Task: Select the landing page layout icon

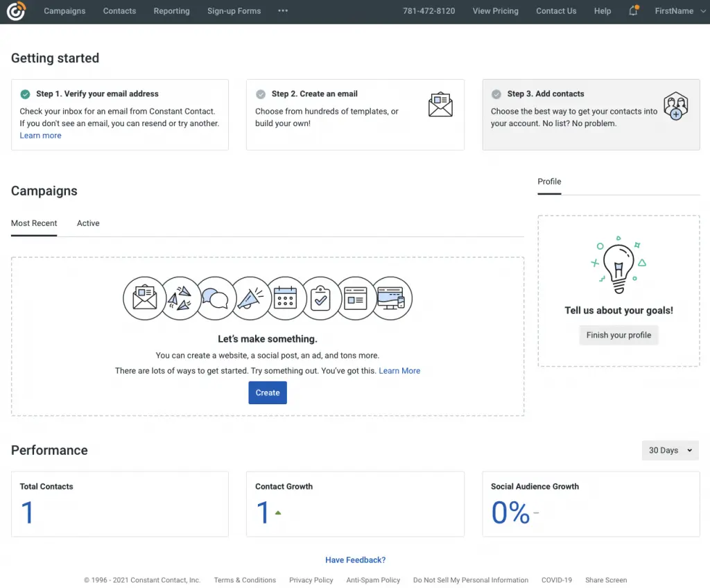Action: [x=356, y=299]
